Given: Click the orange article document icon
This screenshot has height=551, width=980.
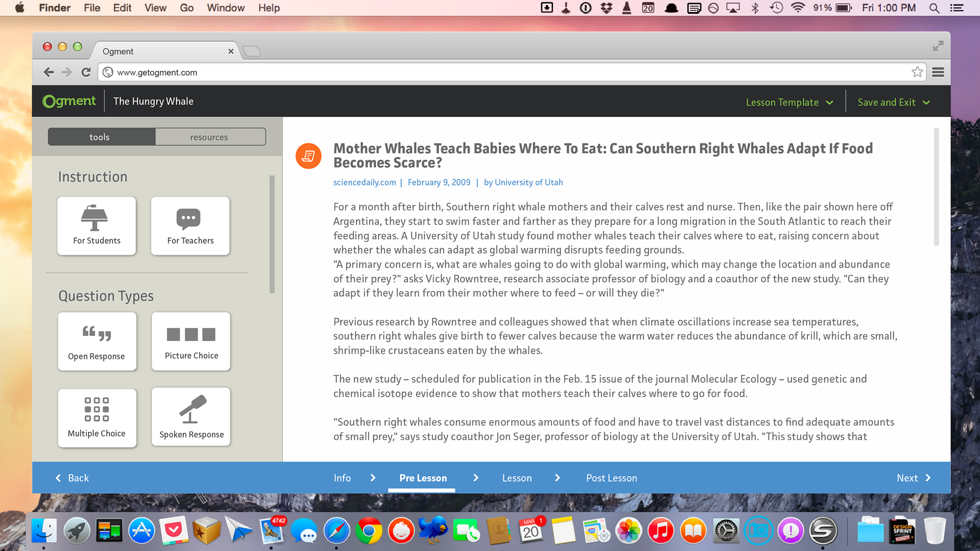Looking at the screenshot, I should click(x=308, y=156).
